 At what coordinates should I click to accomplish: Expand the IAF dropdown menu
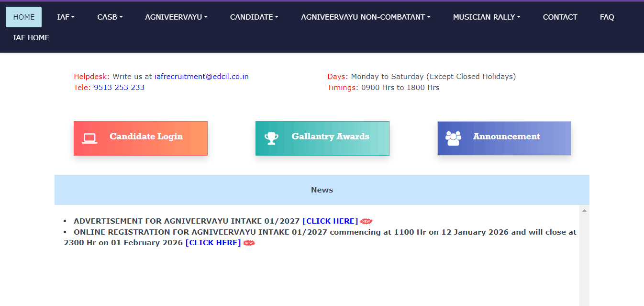66,17
